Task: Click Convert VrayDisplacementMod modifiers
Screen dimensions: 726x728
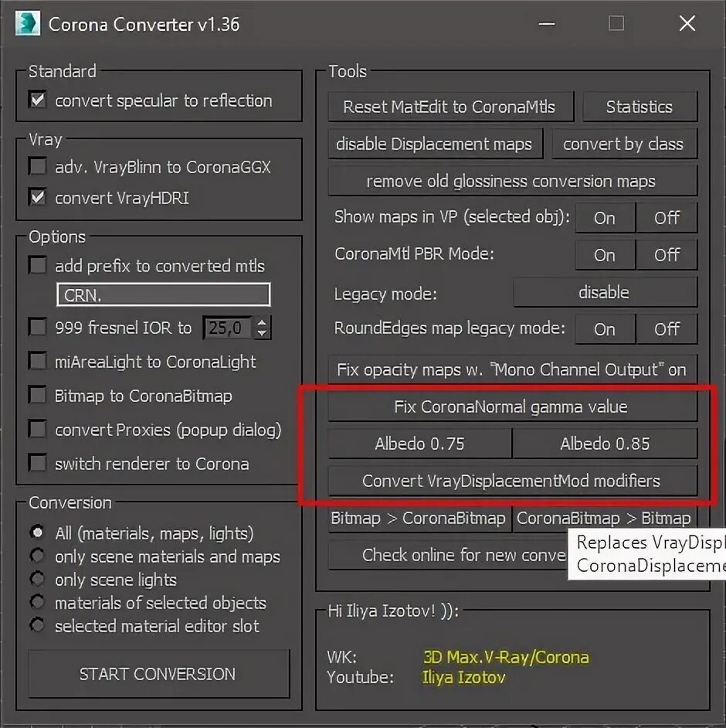Action: 512,481
